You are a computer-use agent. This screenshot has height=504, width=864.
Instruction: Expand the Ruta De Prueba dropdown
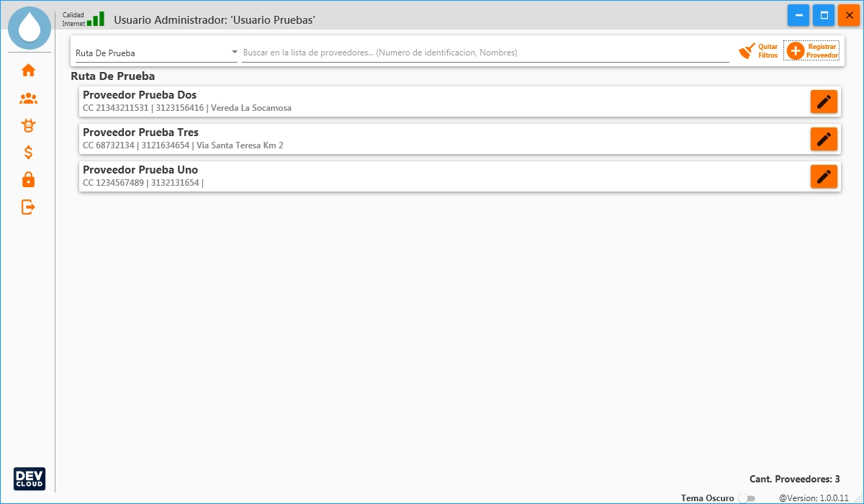156,53
